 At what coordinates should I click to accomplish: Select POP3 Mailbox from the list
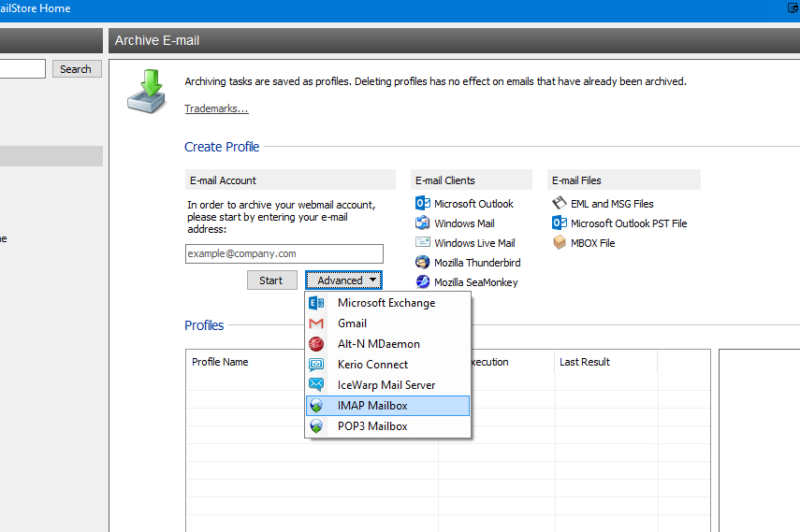point(387,426)
